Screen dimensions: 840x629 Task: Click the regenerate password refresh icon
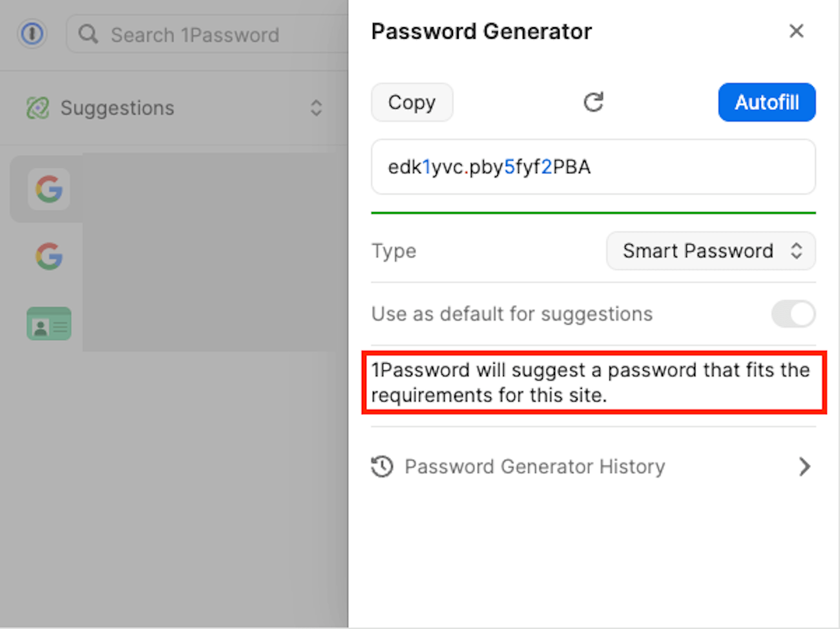tap(593, 101)
